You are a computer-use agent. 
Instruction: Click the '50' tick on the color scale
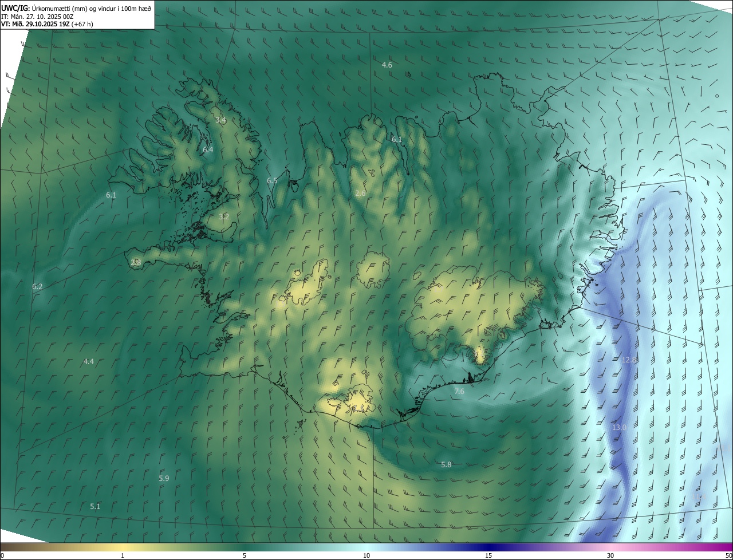tap(728, 556)
